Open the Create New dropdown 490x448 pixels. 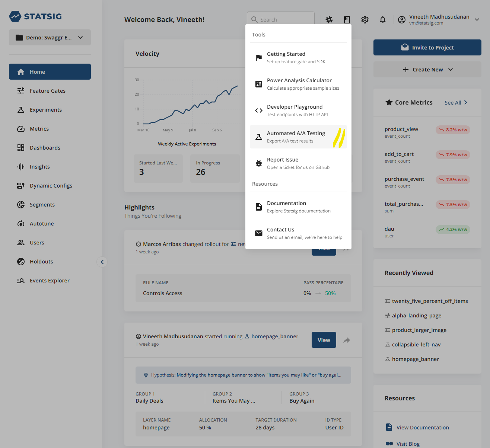427,70
